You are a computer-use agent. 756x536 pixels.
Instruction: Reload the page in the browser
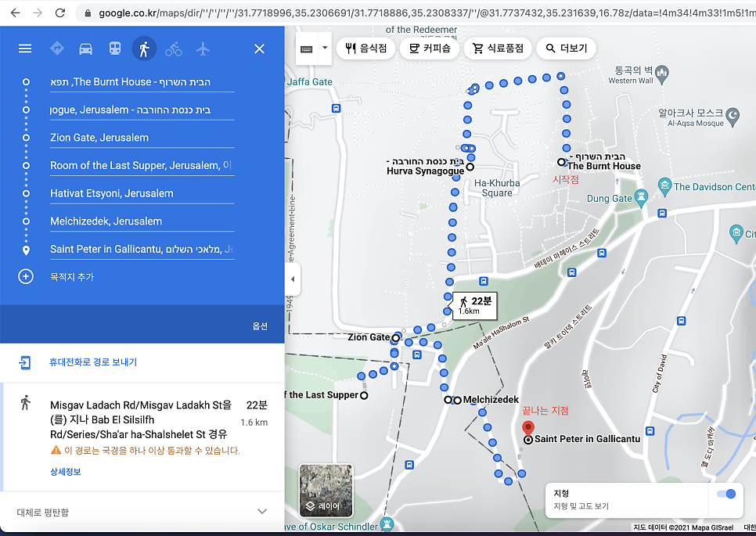click(x=59, y=13)
